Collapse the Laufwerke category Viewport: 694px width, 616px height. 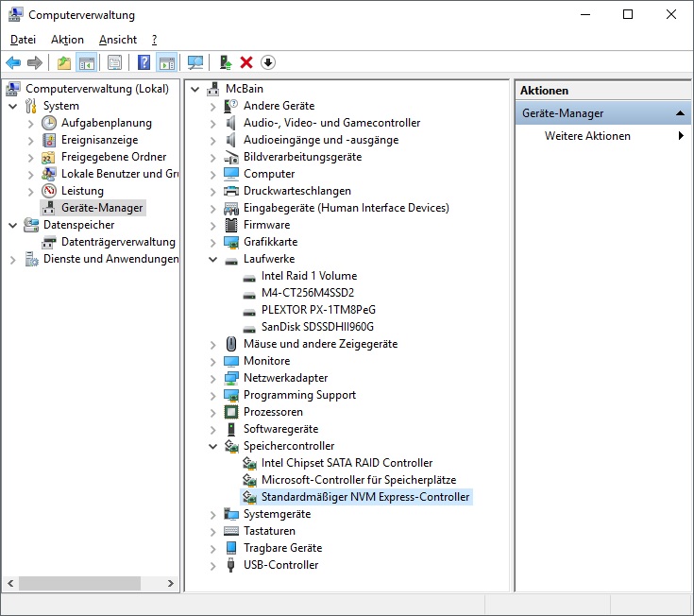point(212,260)
